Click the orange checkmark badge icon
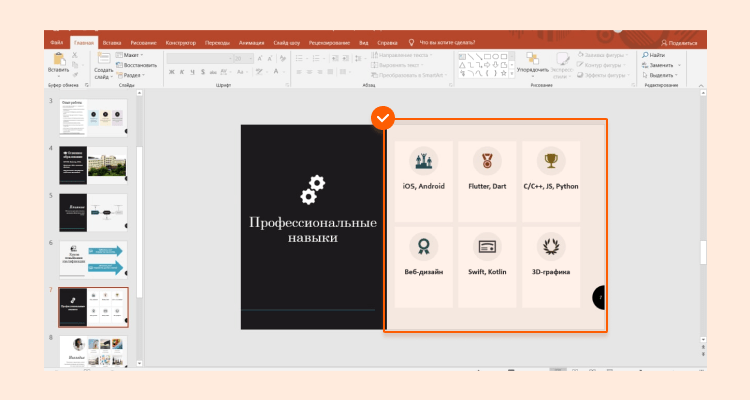 (382, 119)
